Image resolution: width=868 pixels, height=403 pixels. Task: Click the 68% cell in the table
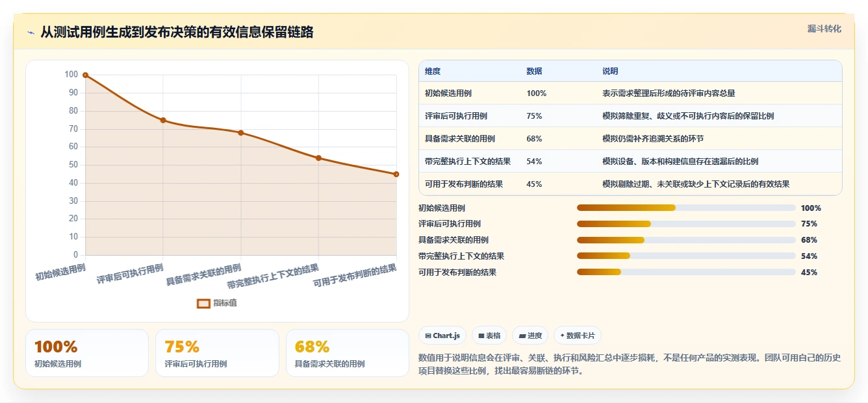pyautogui.click(x=534, y=139)
